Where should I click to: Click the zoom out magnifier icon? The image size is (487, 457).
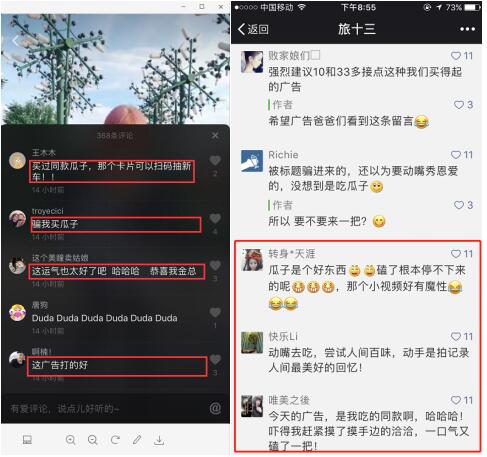92,440
